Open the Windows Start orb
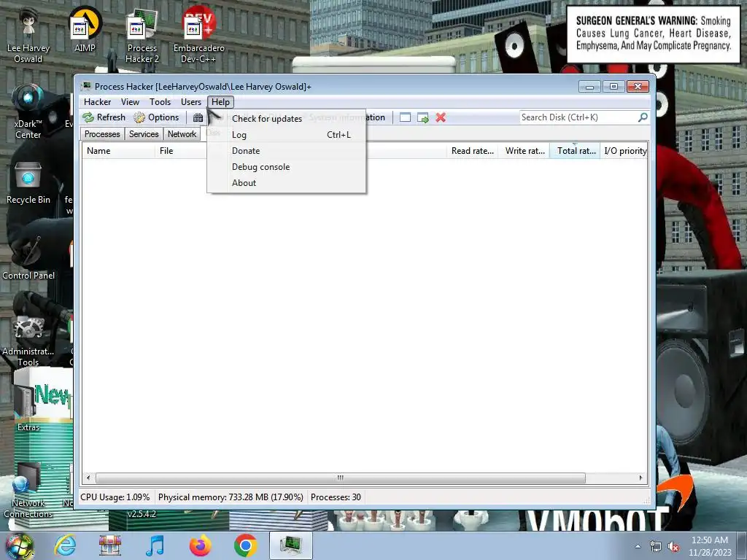The height and width of the screenshot is (560, 747). (20, 545)
